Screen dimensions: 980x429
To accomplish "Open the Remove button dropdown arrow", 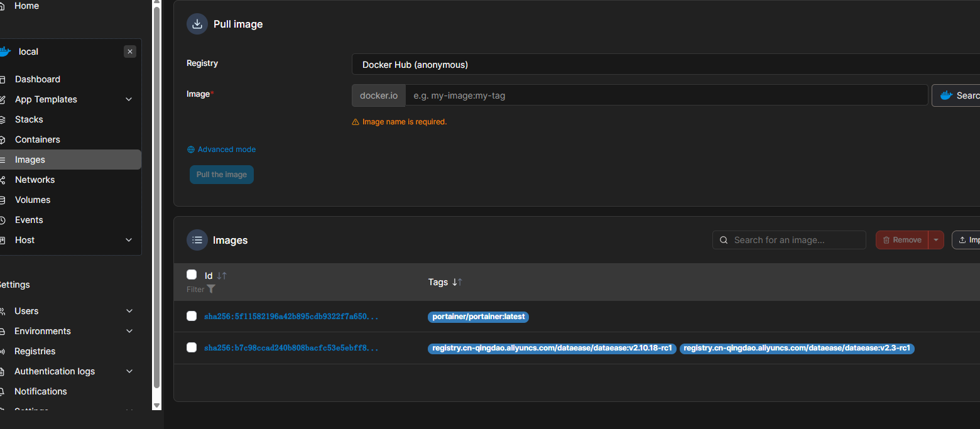I will pyautogui.click(x=936, y=240).
